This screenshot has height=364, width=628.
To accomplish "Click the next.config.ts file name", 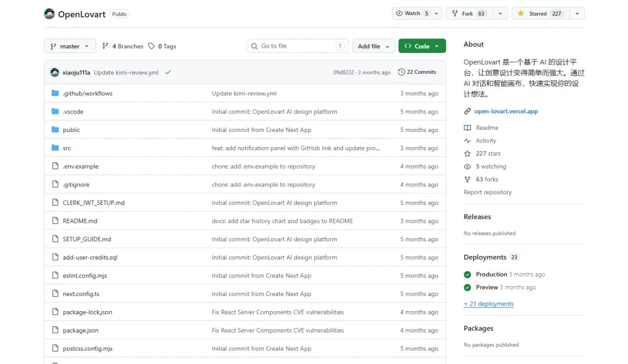I will 81,294.
